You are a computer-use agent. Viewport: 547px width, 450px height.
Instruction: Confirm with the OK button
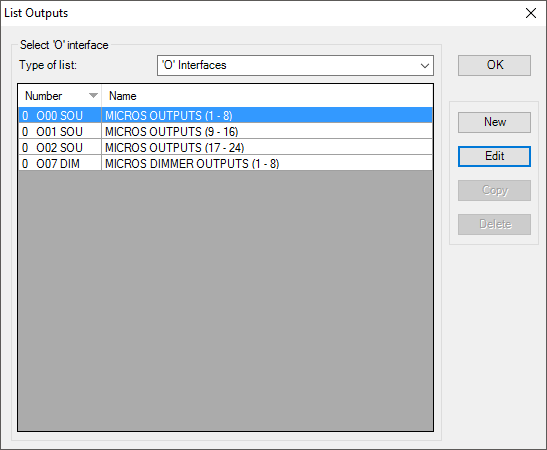[494, 65]
